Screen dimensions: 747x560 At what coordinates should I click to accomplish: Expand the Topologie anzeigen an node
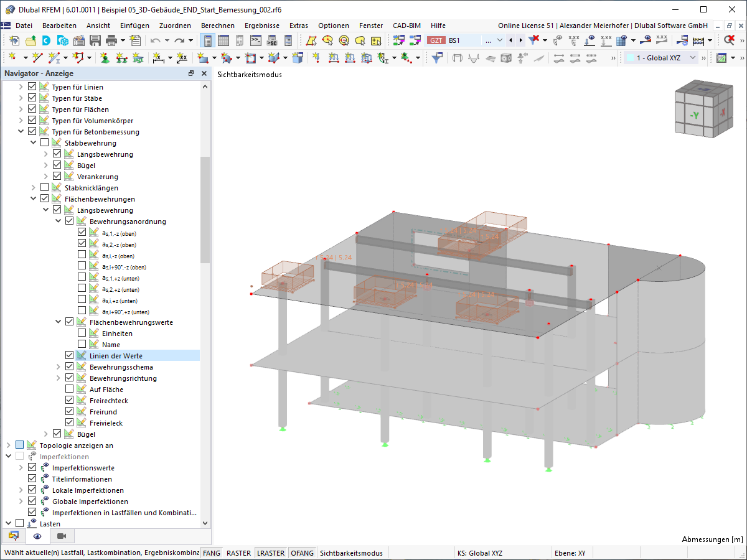click(x=8, y=446)
